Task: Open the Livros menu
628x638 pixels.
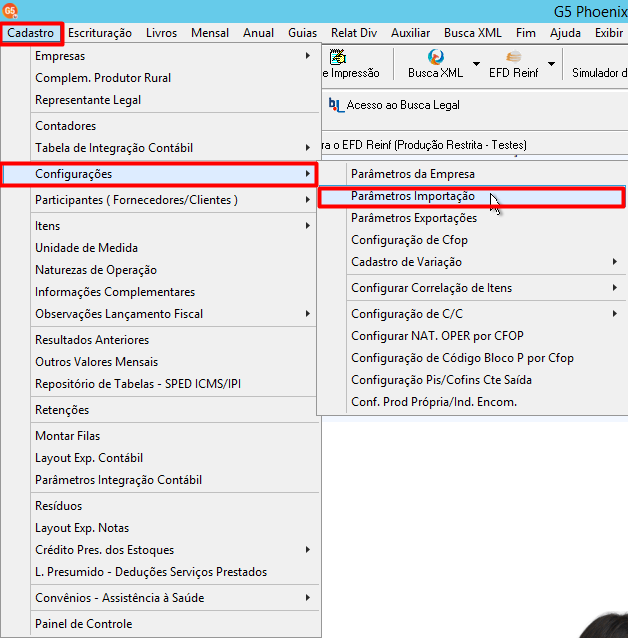Action: click(162, 33)
